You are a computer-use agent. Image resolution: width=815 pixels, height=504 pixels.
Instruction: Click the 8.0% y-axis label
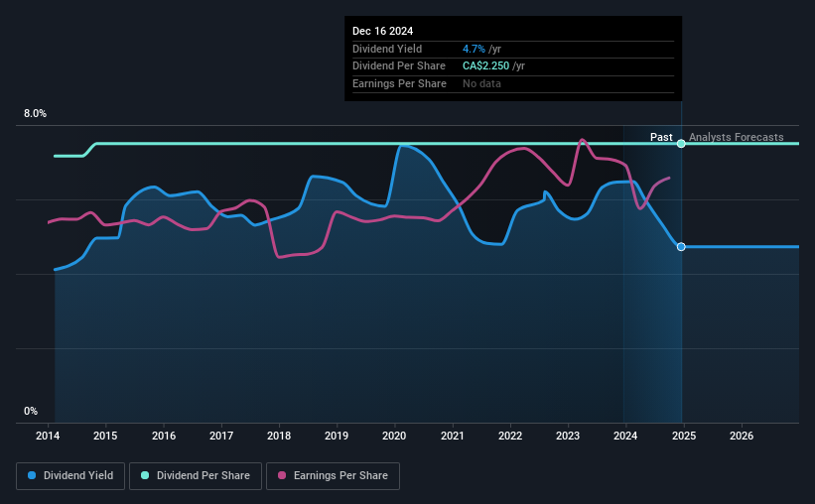tap(35, 113)
